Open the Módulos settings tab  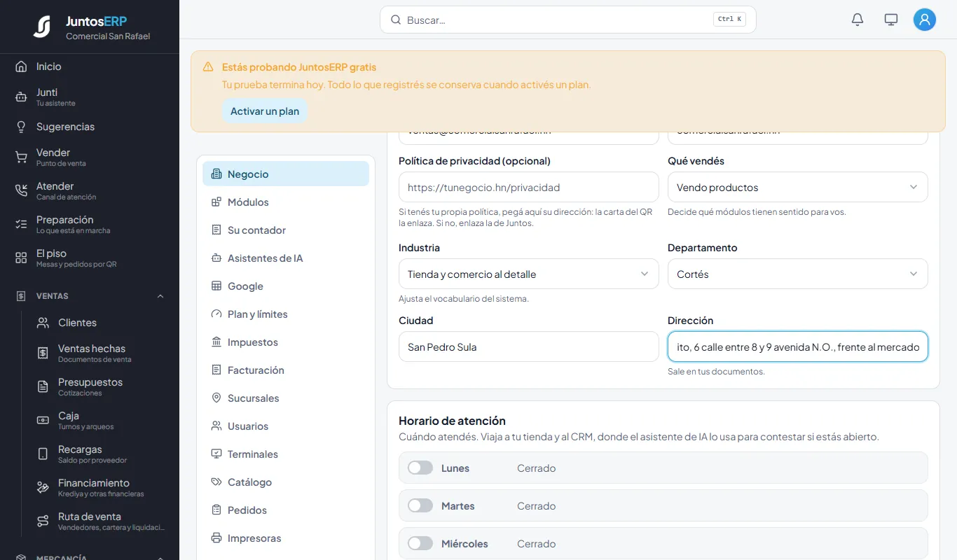[286, 202]
